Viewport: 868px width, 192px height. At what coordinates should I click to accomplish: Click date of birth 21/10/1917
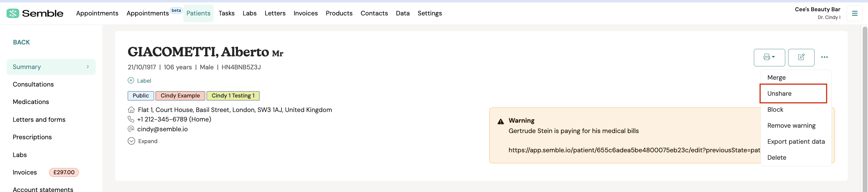point(142,67)
